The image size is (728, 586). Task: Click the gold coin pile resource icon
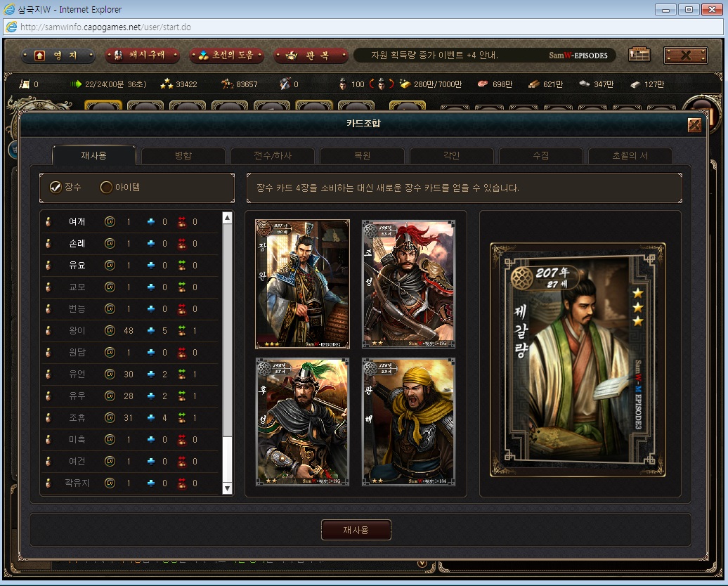point(405,84)
